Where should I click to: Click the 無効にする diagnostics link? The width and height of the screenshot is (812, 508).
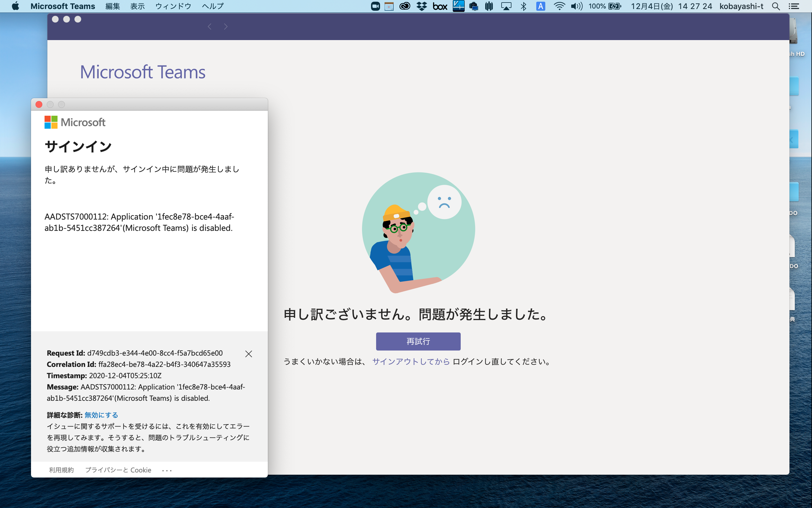(x=101, y=415)
